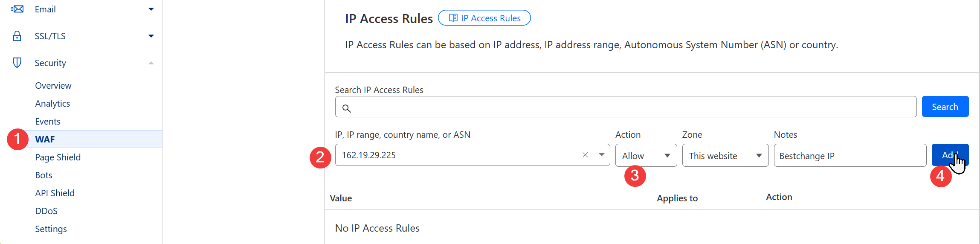The width and height of the screenshot is (980, 244).
Task: Click the SSL/TLS padlock icon
Action: (x=17, y=36)
